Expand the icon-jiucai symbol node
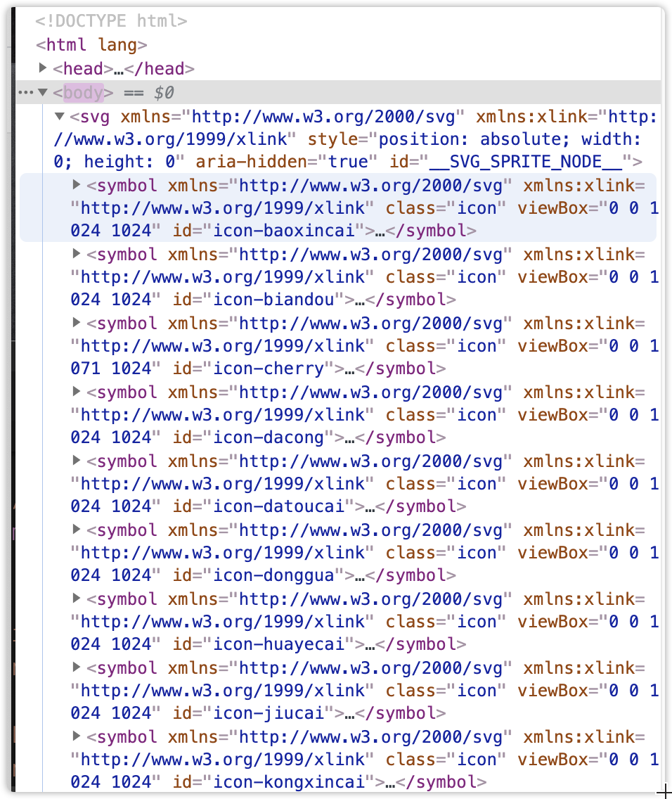This screenshot has width=672, height=799. 75,668
